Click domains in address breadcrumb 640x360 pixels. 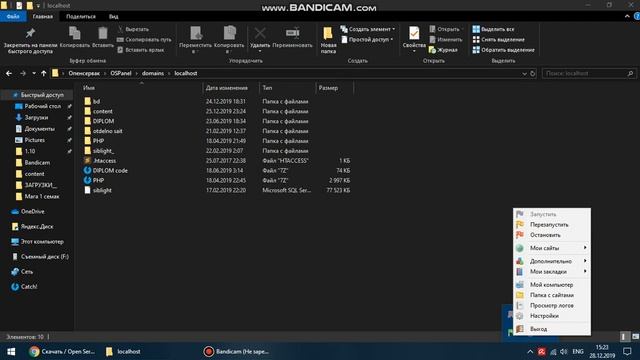coord(153,73)
